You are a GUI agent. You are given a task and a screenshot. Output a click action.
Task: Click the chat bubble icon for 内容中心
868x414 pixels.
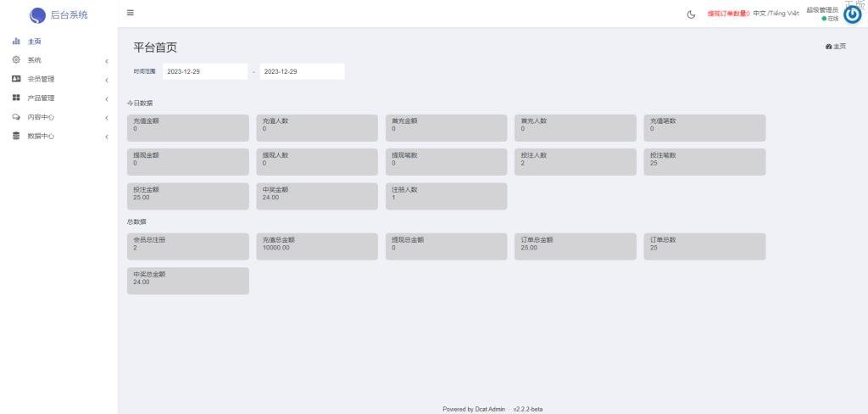[16, 117]
